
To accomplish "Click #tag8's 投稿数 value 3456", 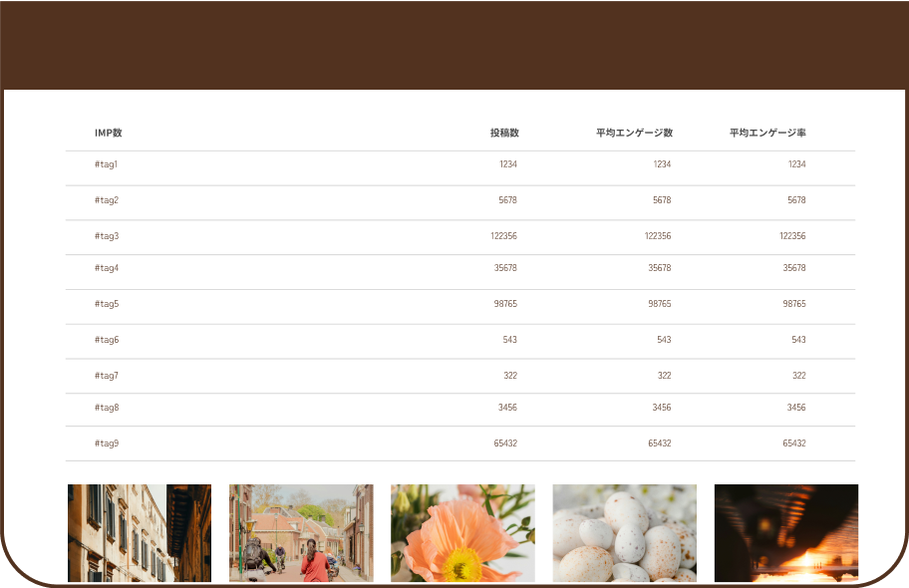I will pyautogui.click(x=508, y=408).
